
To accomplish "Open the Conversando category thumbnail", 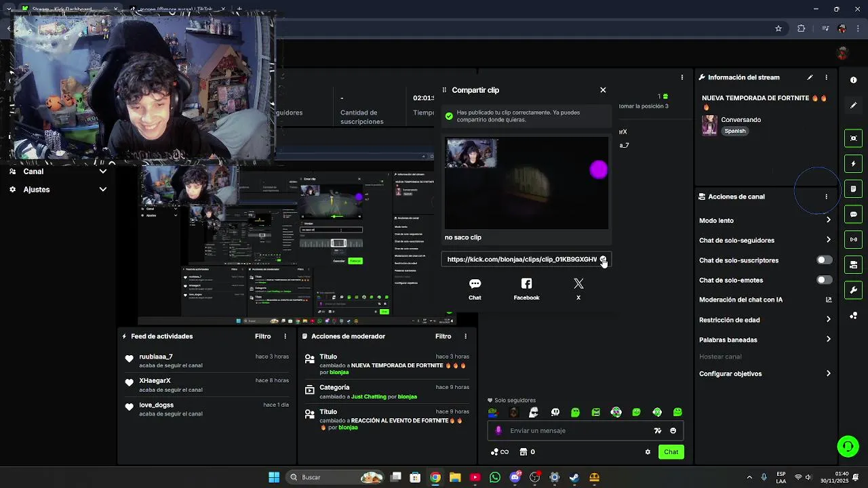I will tap(709, 125).
